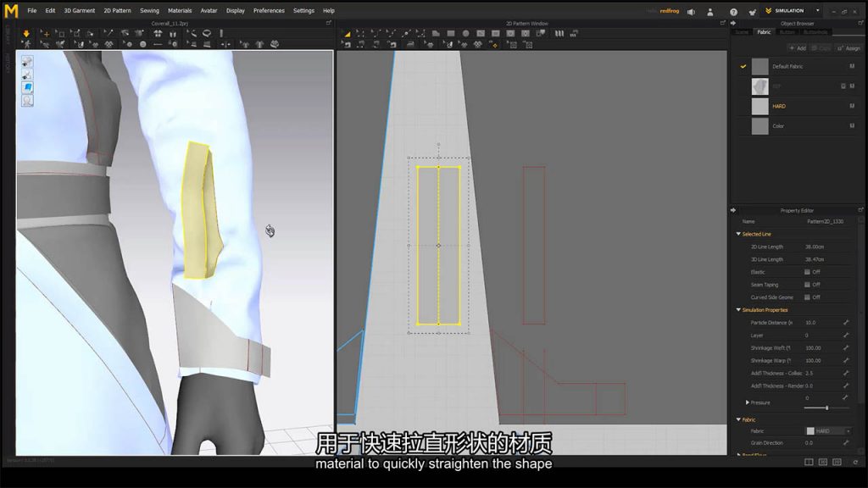This screenshot has width=868, height=488.
Task: Click the user account icon in top bar
Action: click(712, 11)
